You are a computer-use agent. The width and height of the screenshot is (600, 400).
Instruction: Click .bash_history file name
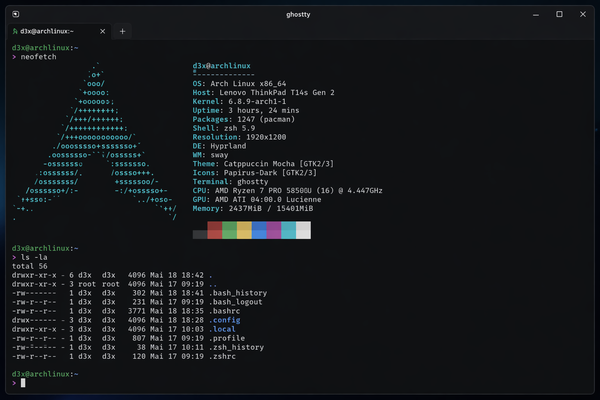(238, 293)
